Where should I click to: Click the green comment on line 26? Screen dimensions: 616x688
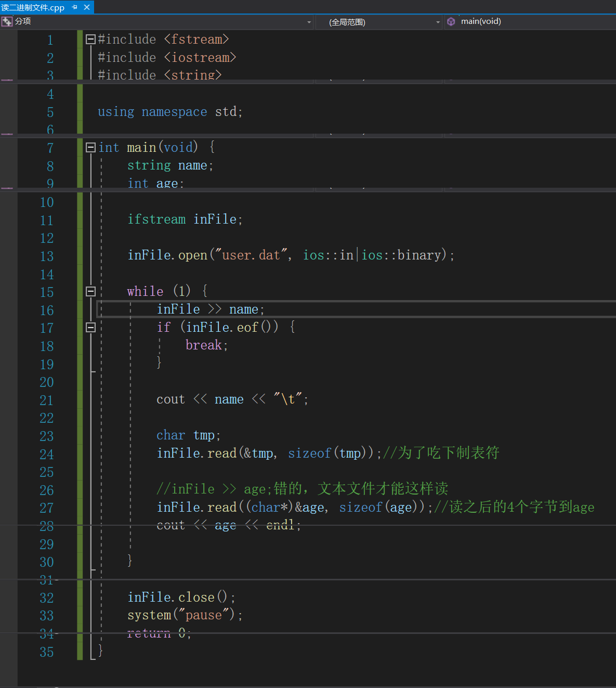(x=302, y=489)
